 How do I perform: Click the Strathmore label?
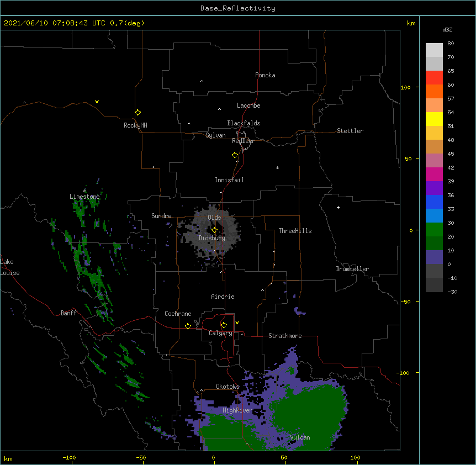point(285,336)
